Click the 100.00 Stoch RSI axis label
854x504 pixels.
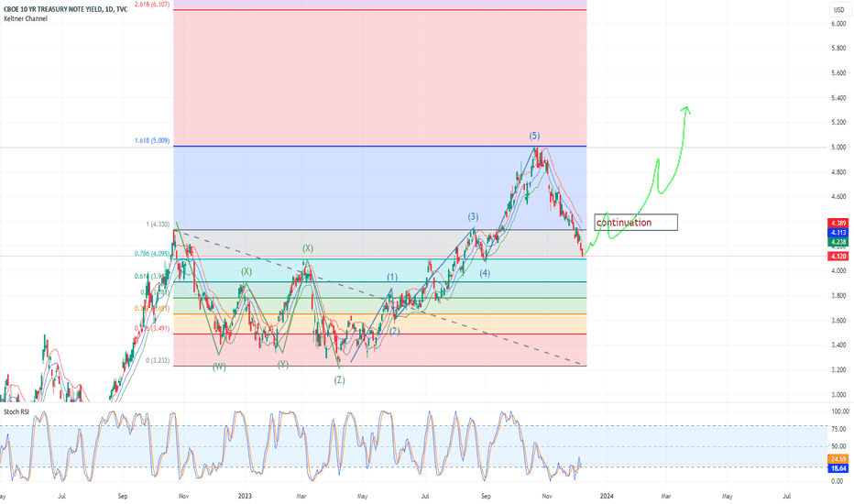pos(838,412)
